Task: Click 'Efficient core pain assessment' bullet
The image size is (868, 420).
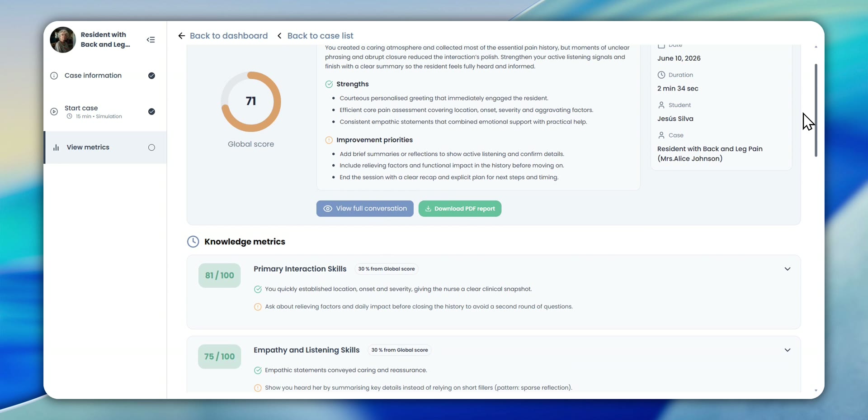Action: click(466, 110)
